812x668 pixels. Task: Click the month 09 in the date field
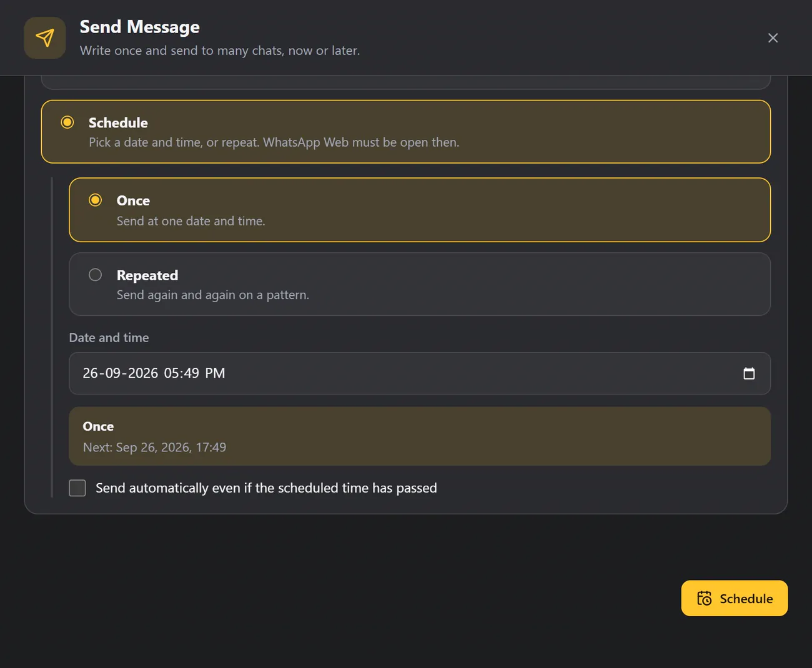113,373
